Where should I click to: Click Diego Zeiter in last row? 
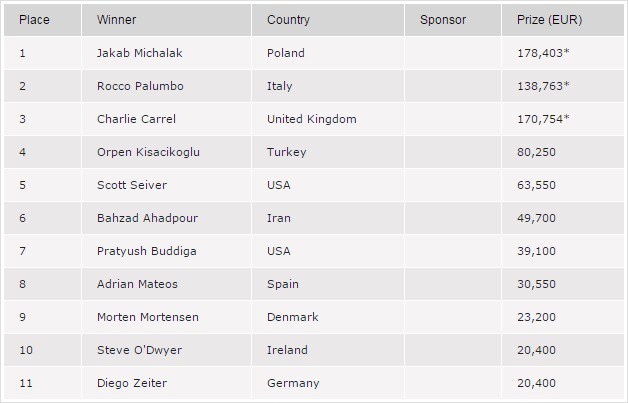coord(130,383)
